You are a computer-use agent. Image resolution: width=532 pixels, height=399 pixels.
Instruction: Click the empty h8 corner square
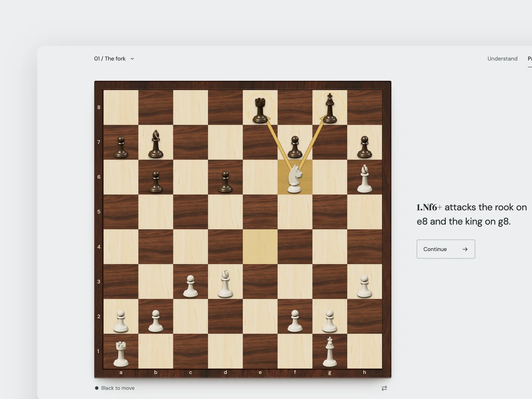pyautogui.click(x=365, y=107)
